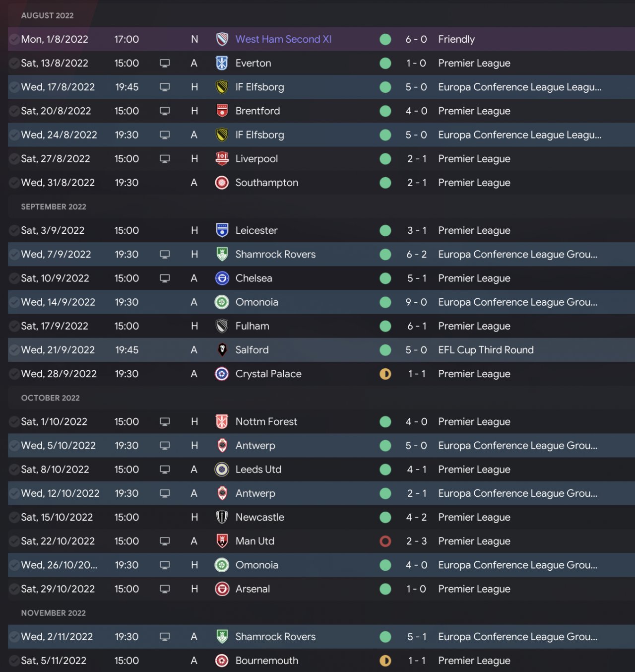635x672 pixels.
Task: Open the 9 - 0 Omonoia match result
Action: tap(416, 302)
